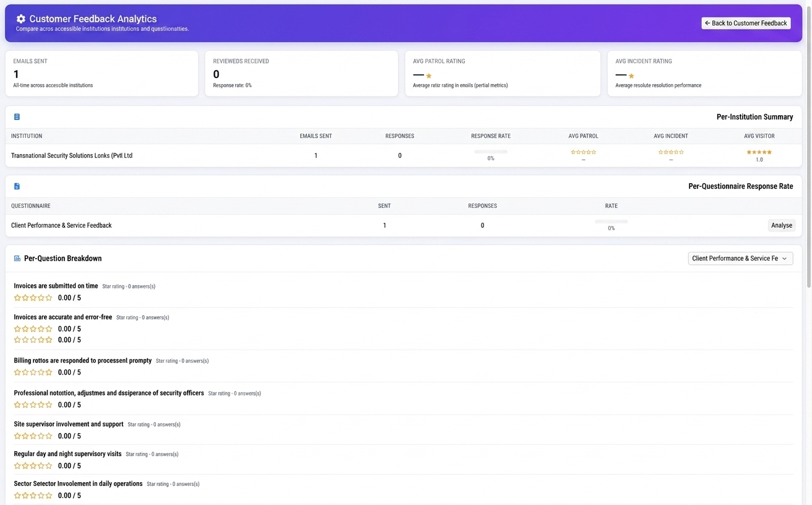Click the 1.0 Avg Visitor value
This screenshot has width=812, height=505.
(x=759, y=160)
